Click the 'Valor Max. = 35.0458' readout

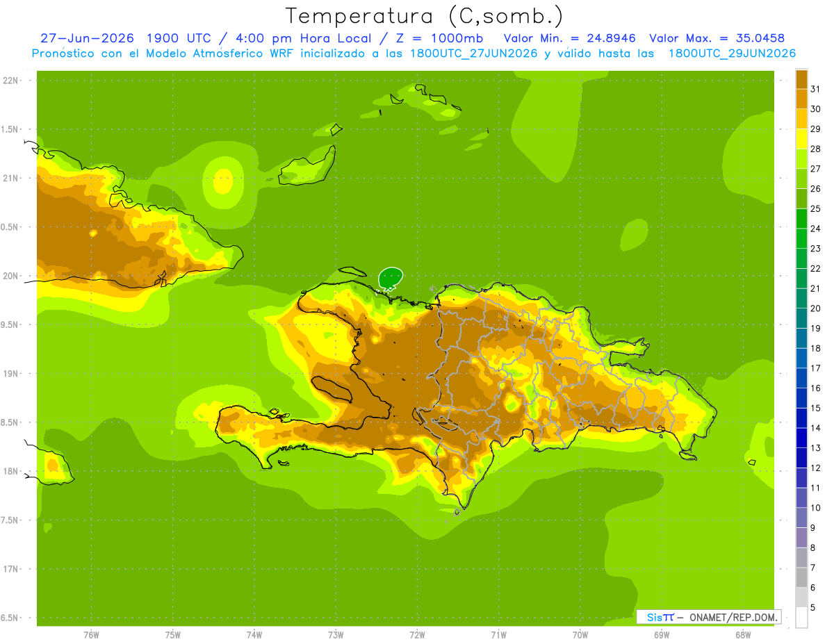coord(717,38)
